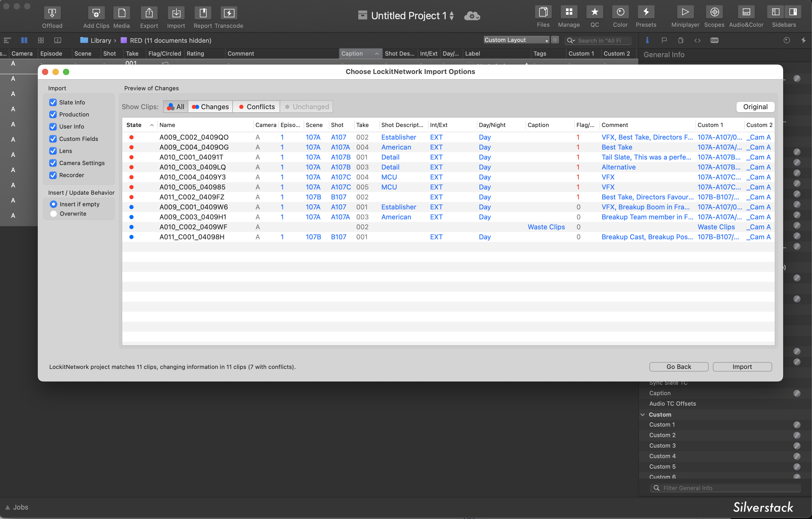The image size is (812, 519).
Task: Uncheck the Slate Info checkbox
Action: pyautogui.click(x=53, y=102)
